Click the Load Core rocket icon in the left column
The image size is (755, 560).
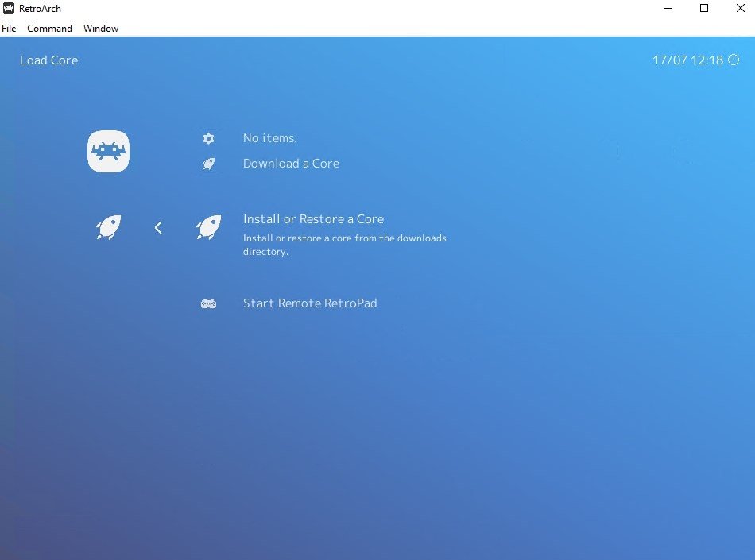point(108,227)
